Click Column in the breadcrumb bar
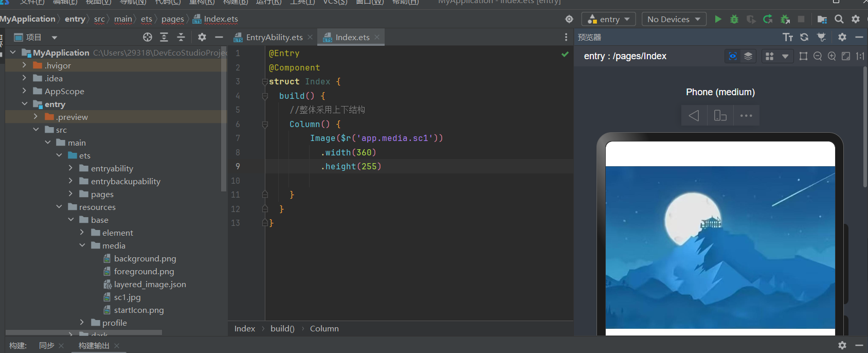The width and height of the screenshot is (868, 353). coord(324,328)
